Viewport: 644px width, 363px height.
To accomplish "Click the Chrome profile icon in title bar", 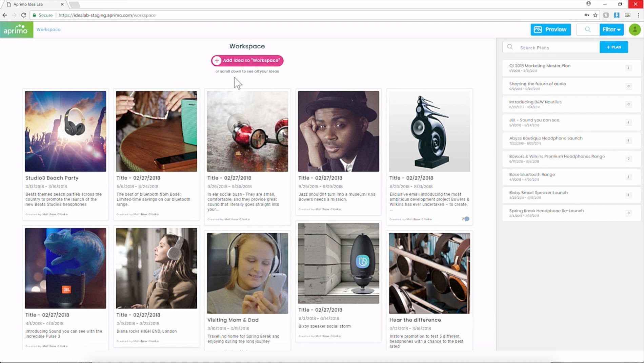I will click(588, 4).
